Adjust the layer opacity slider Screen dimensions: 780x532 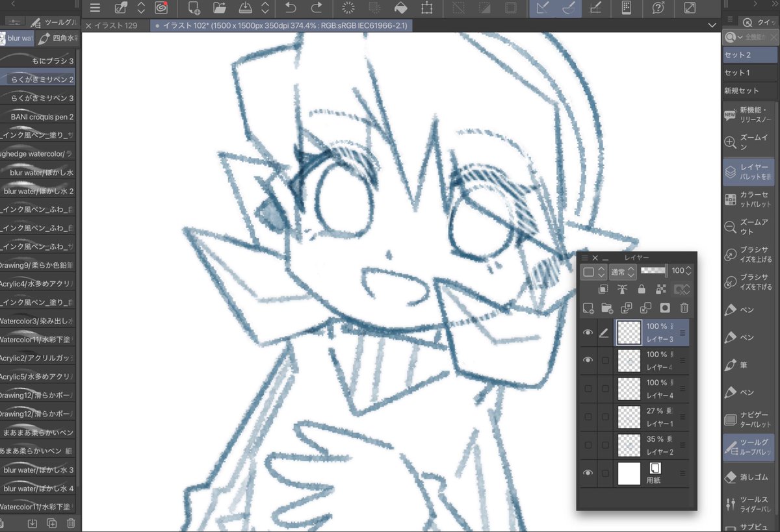click(653, 270)
